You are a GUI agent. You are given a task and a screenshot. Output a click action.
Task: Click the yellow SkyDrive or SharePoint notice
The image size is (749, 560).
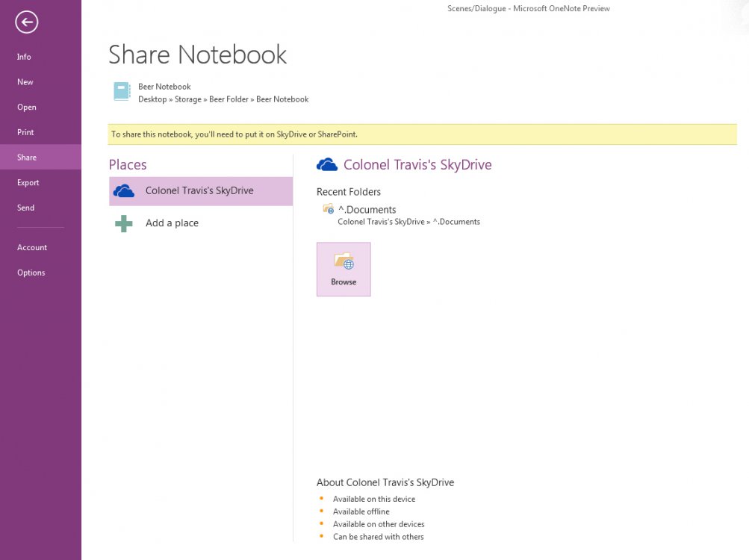422,134
